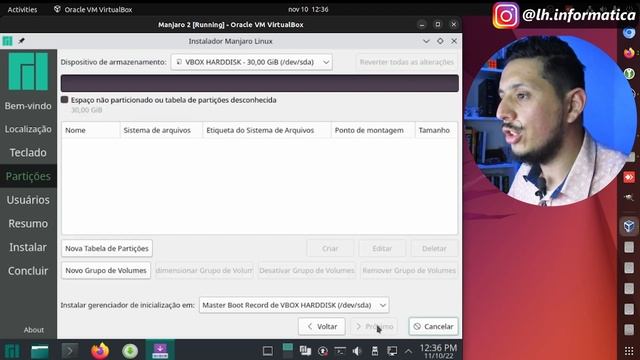
Task: Click the 30,00 GiB size text
Action: click(x=87, y=110)
